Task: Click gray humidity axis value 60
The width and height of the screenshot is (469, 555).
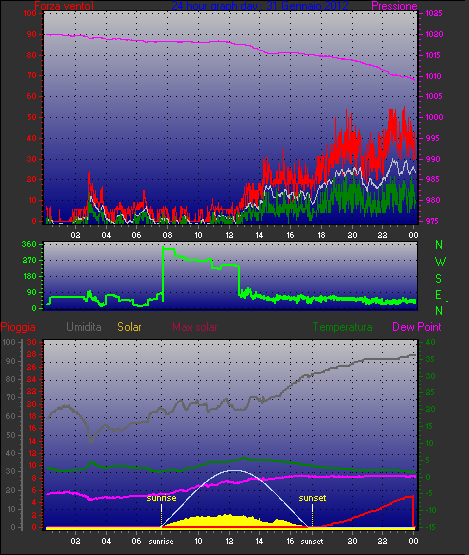Action: (x=11, y=417)
